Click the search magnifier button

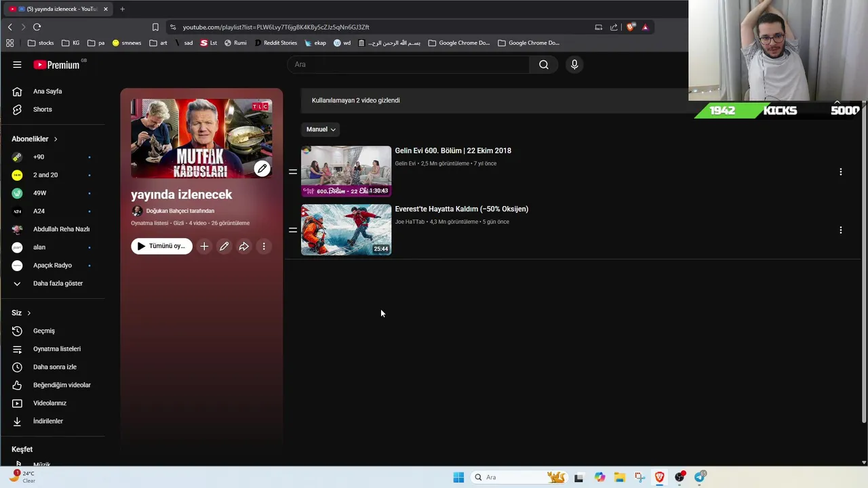pos(544,64)
